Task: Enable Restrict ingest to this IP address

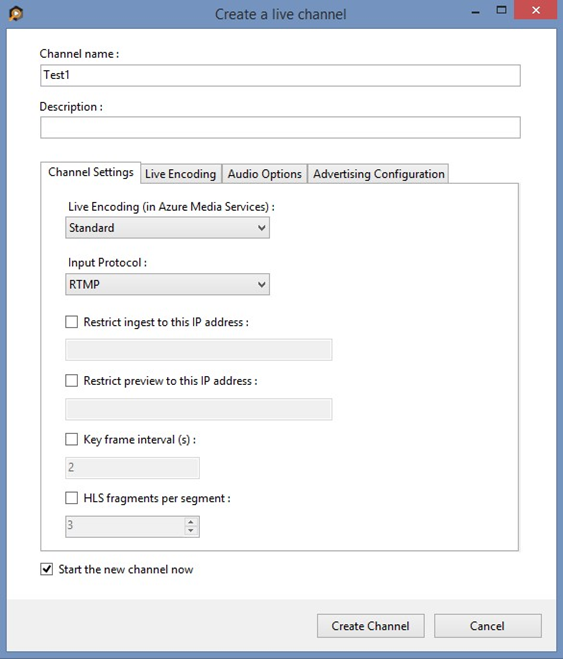Action: click(x=71, y=322)
